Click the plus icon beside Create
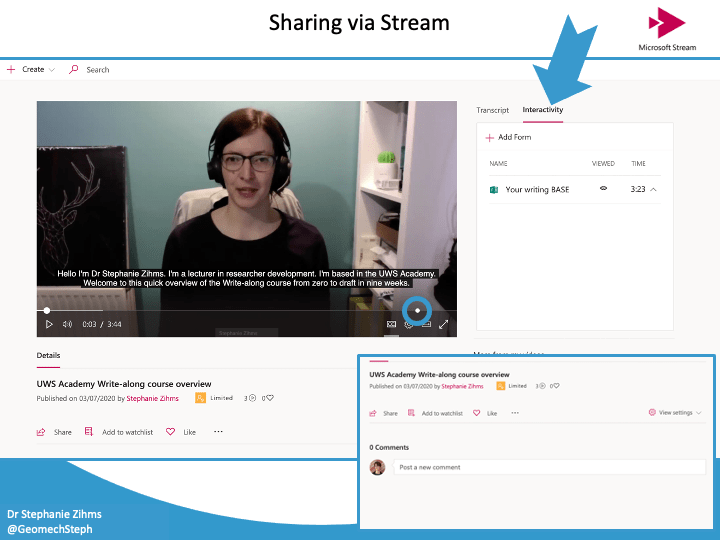This screenshot has height=540, width=720. pos(11,69)
